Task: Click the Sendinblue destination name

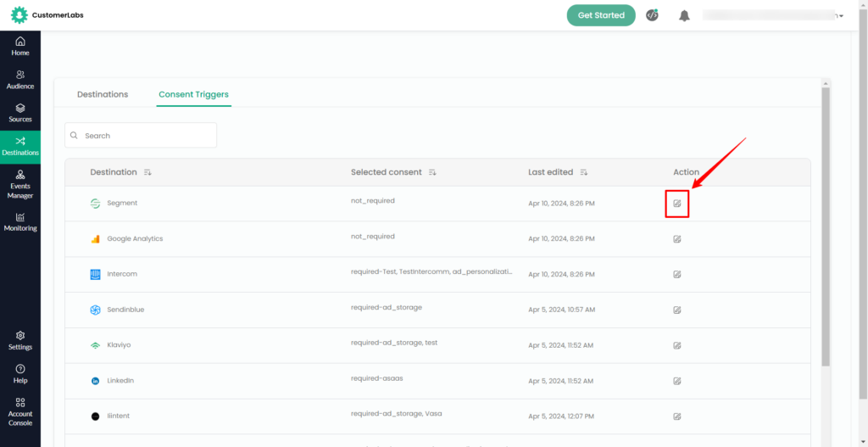Action: click(x=125, y=310)
